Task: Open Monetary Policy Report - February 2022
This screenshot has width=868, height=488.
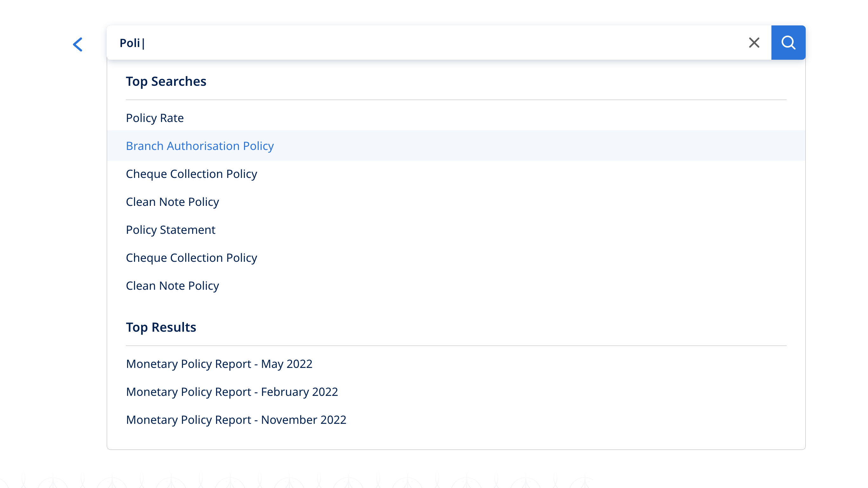Action: (x=232, y=392)
